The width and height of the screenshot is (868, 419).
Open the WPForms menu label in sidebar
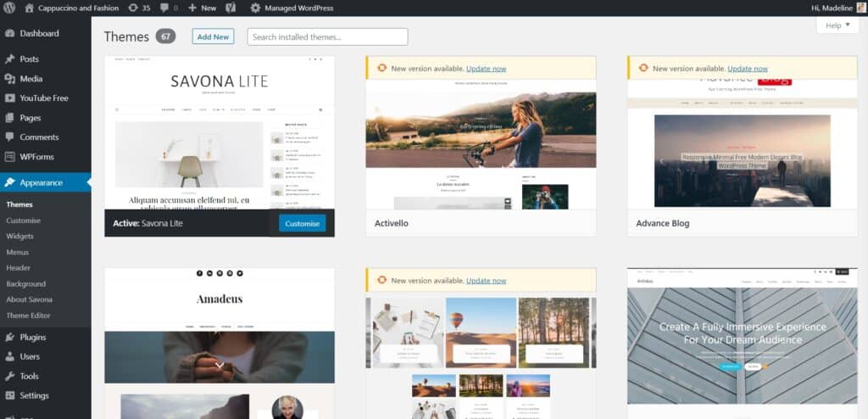click(x=37, y=157)
